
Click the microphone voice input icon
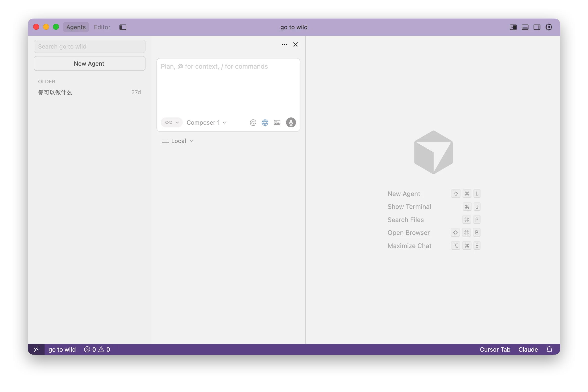pyautogui.click(x=291, y=122)
